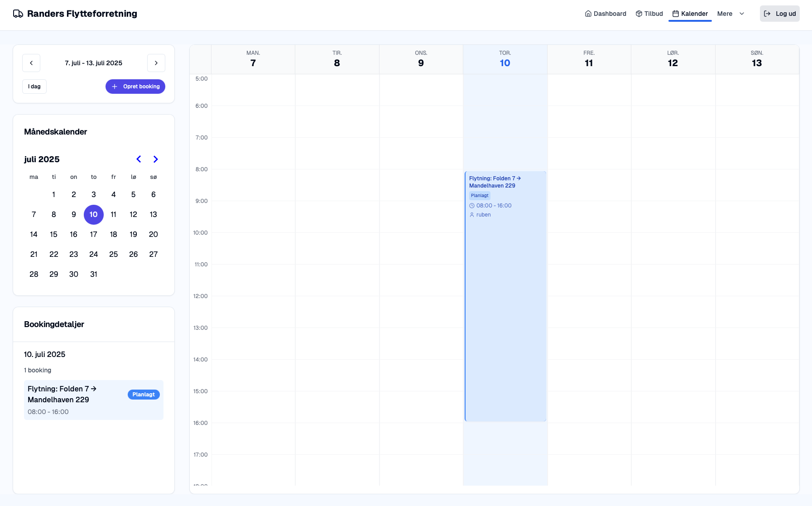812x506 pixels.
Task: Click the Planlagt badge in Bookingdetaljer
Action: pos(144,395)
